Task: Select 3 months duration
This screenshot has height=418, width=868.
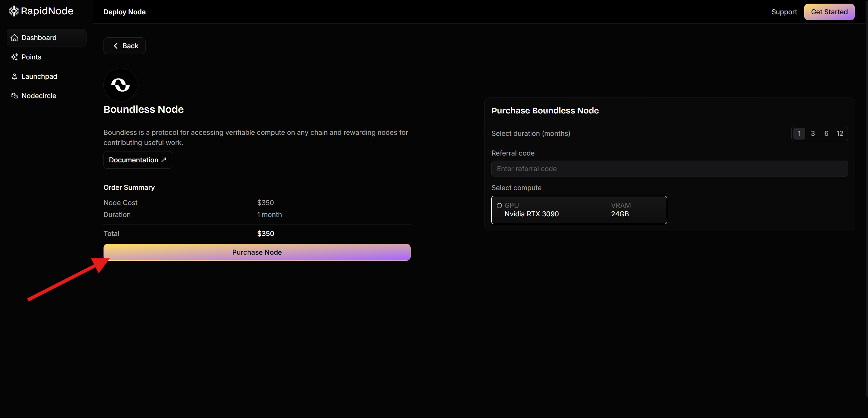Action: click(813, 133)
